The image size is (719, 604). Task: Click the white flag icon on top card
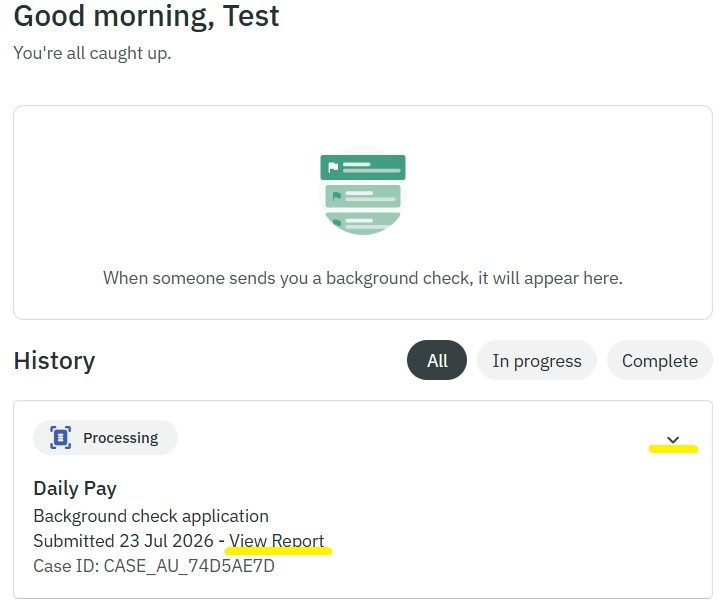pos(333,167)
